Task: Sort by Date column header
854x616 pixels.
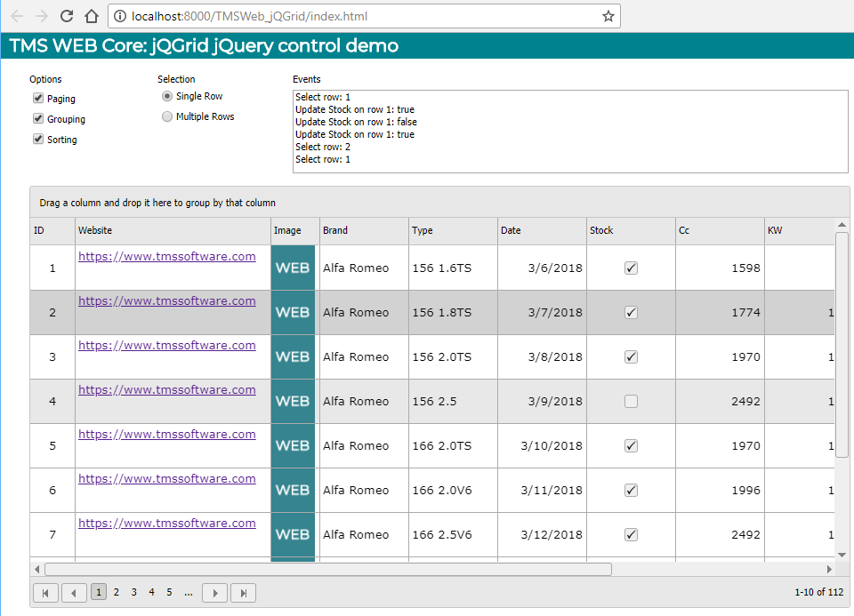Action: click(542, 231)
